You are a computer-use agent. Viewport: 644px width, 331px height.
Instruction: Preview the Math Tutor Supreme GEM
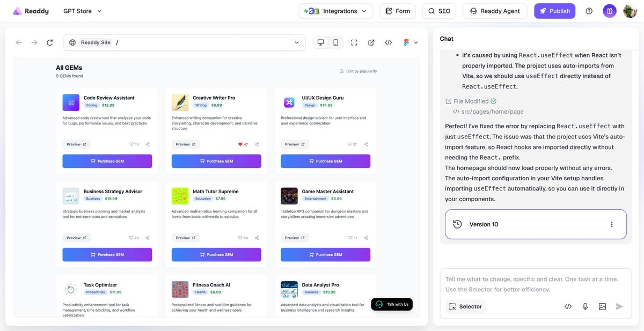(186, 238)
